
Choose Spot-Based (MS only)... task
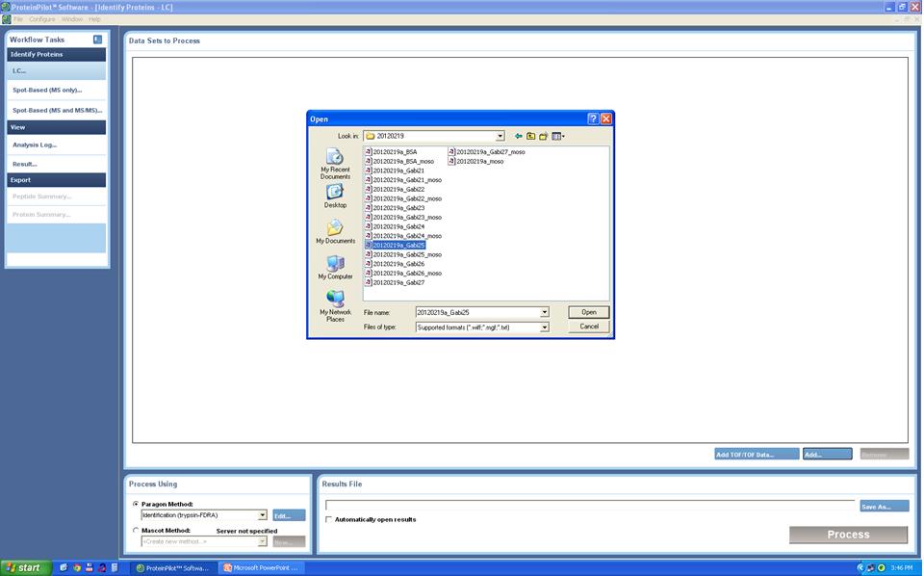56,91
